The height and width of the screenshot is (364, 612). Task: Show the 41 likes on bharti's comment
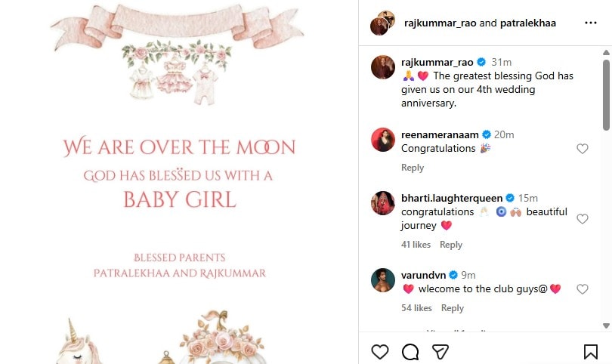pos(416,245)
